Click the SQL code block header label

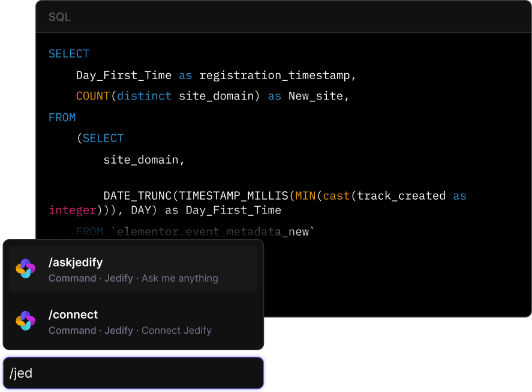click(x=60, y=17)
